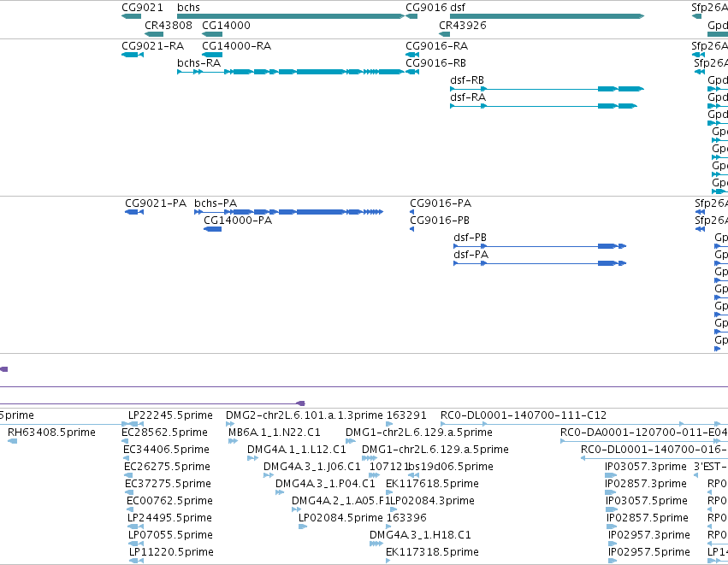
Task: Click protein CG9016-PB
Action: [411, 229]
